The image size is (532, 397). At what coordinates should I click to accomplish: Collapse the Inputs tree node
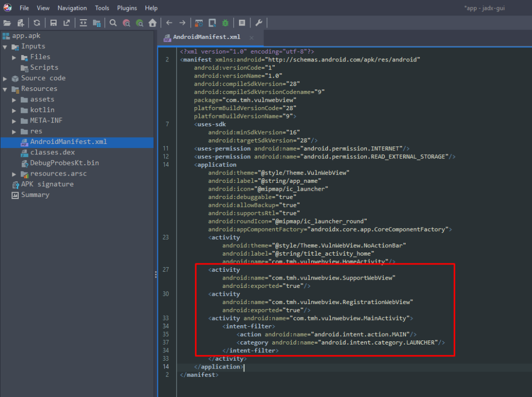[x=5, y=47]
